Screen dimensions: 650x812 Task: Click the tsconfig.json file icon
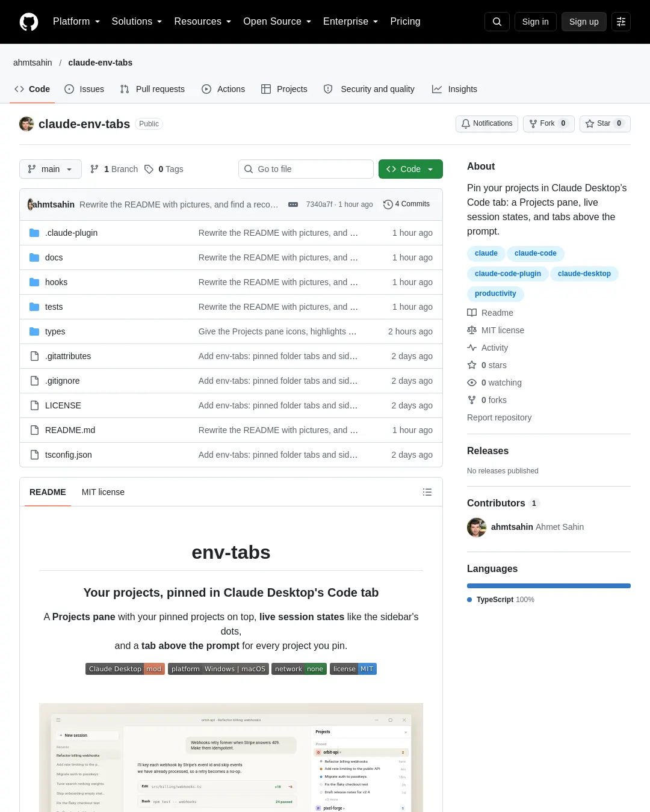click(34, 455)
